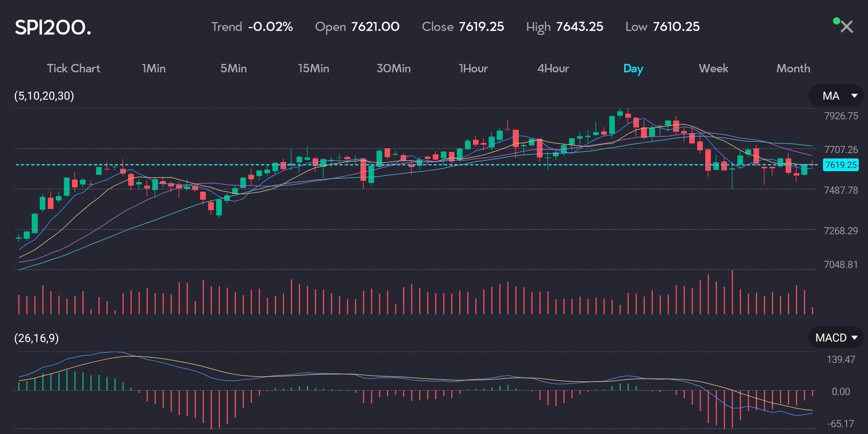Switch to the Week chart view
The width and height of the screenshot is (868, 434).
[x=713, y=68]
